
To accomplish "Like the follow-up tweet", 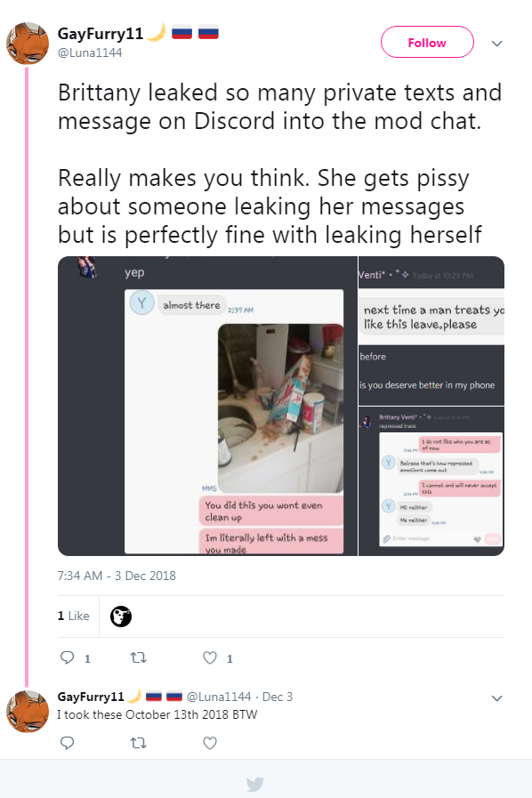I will (210, 743).
